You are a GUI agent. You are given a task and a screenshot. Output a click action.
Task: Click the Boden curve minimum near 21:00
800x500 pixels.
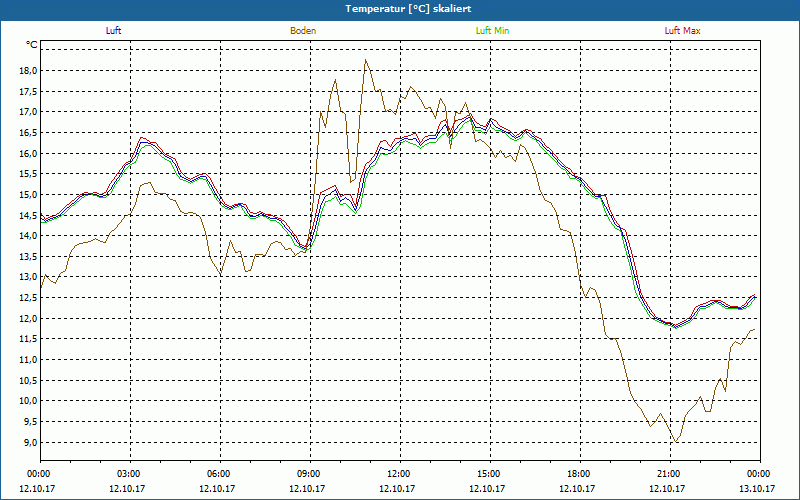pyautogui.click(x=677, y=441)
